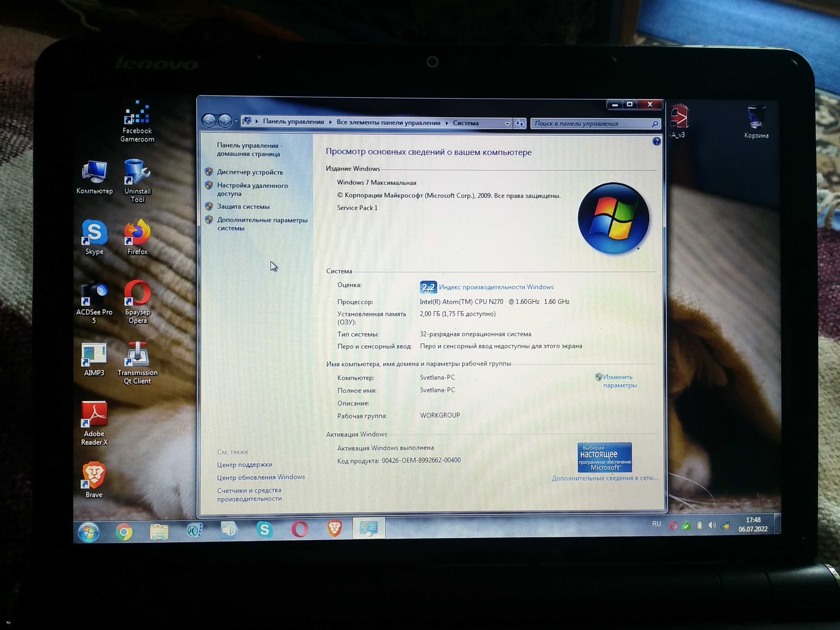840x630 pixels.
Task: Select the Панель управления breadcrumb
Action: (x=293, y=122)
